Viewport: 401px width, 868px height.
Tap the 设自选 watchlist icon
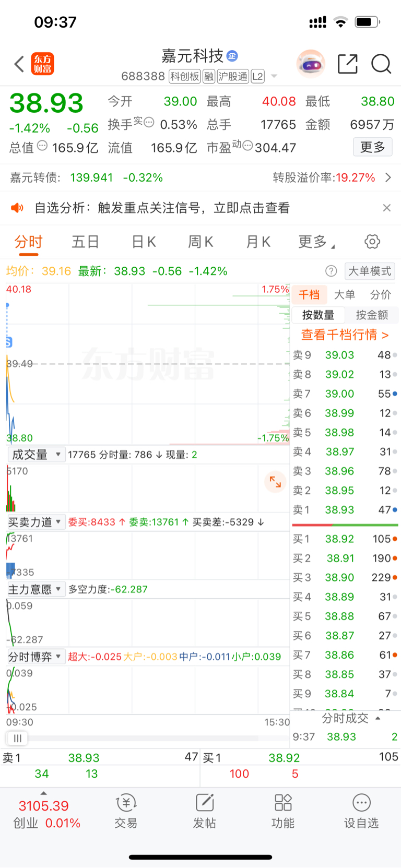pos(361,802)
